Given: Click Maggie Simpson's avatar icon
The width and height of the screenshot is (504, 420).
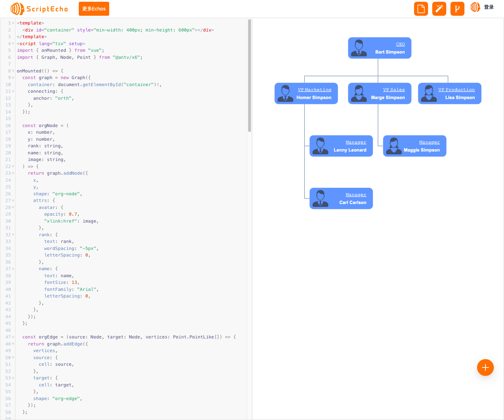Looking at the screenshot, I should coord(394,146).
